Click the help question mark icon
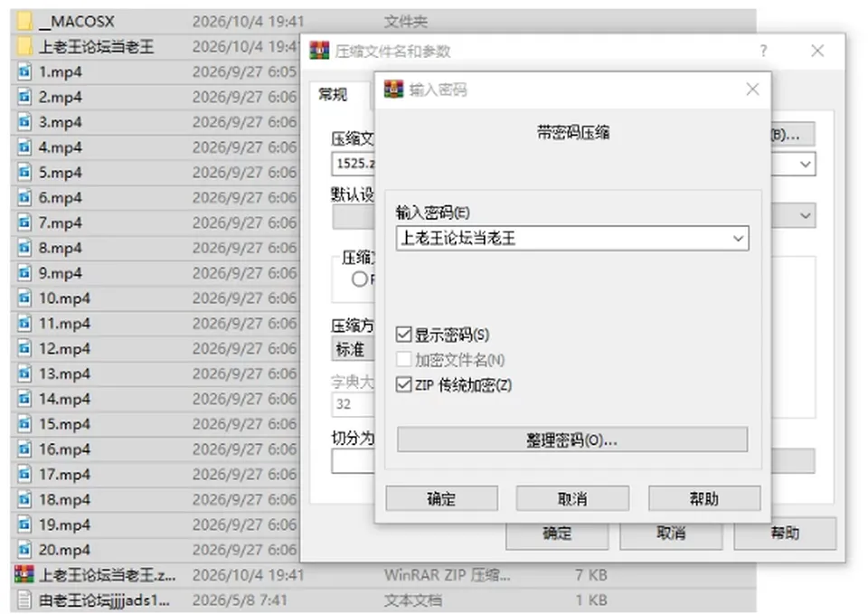This screenshot has width=868, height=614. [x=764, y=51]
